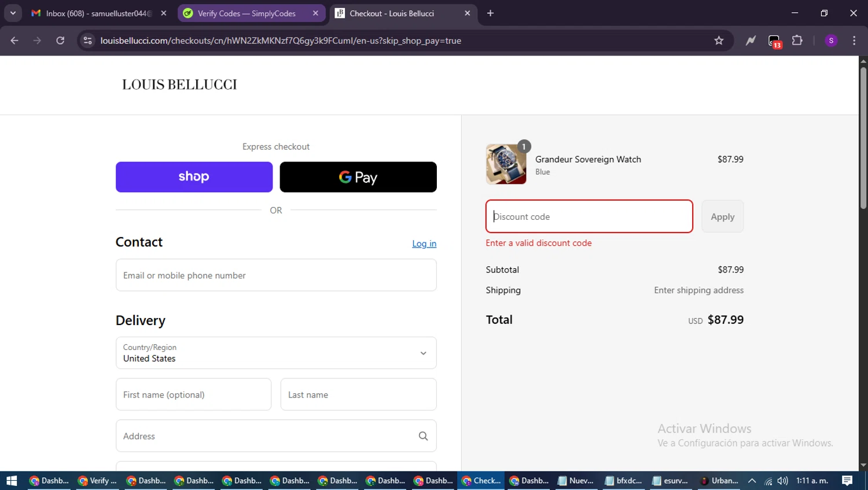This screenshot has height=490, width=868.
Task: Open the tab search dropdown arrow
Action: 13,13
